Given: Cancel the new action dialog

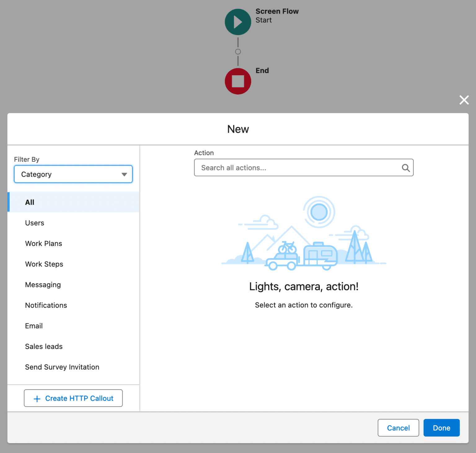Looking at the screenshot, I should click(x=398, y=428).
